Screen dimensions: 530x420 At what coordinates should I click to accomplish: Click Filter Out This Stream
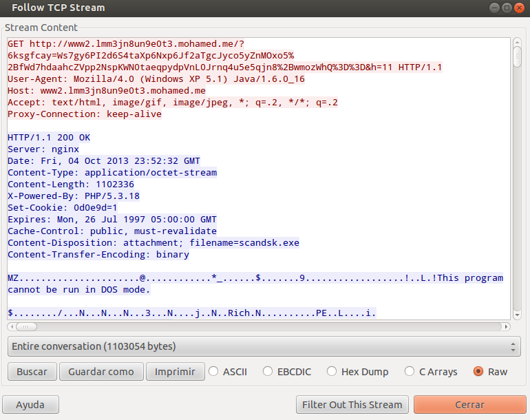point(352,405)
